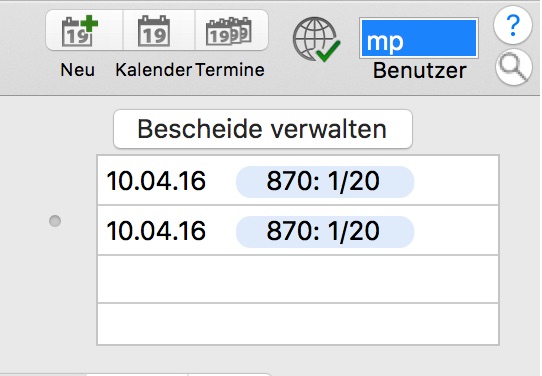The width and height of the screenshot is (542, 376).
Task: Select the mp Benutzer field
Action: pos(419,38)
